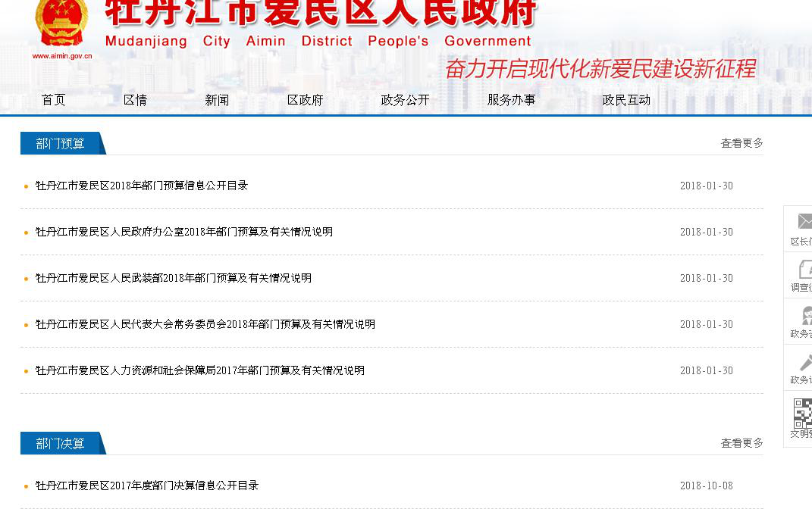Image resolution: width=812 pixels, height=509 pixels.
Task: Click 查看更多 for 部门决算 section
Action: (x=741, y=443)
